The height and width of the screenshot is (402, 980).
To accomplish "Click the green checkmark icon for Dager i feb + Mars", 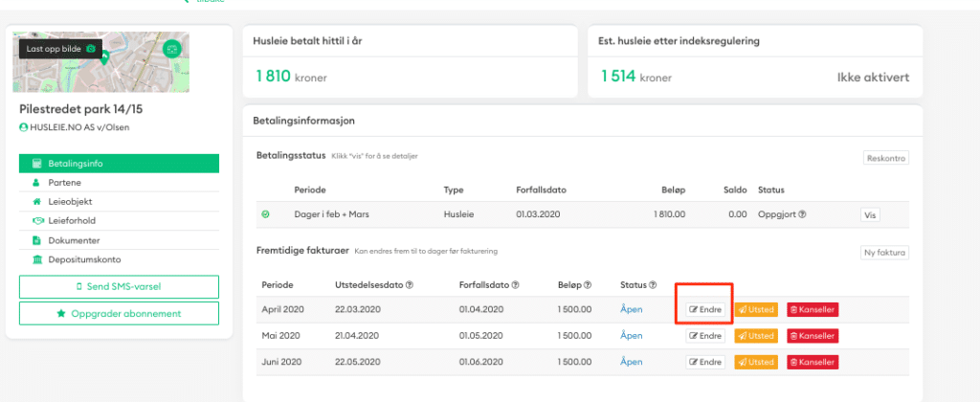I will 265,214.
